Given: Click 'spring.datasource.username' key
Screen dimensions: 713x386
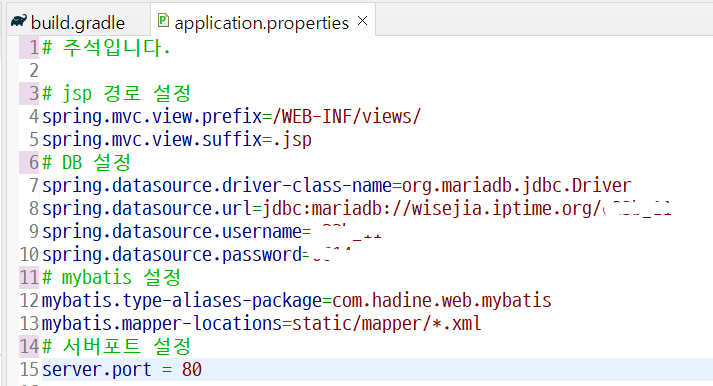Looking at the screenshot, I should (172, 231).
